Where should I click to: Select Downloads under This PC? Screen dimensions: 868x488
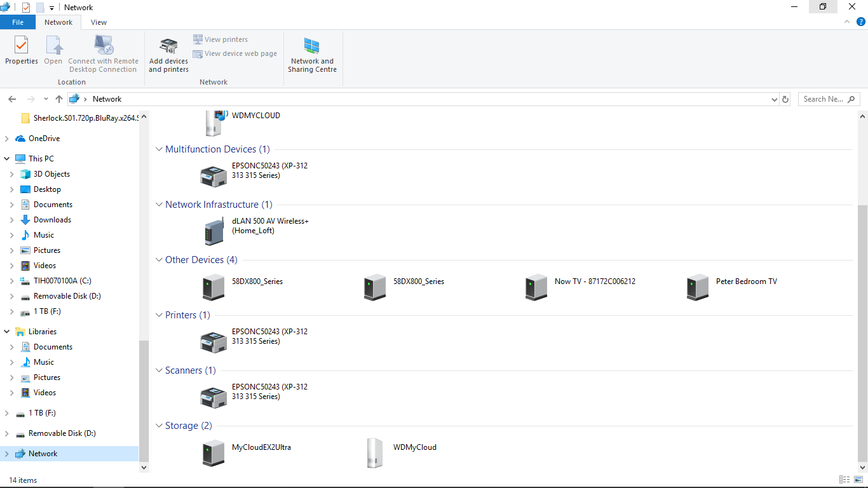[52, 220]
